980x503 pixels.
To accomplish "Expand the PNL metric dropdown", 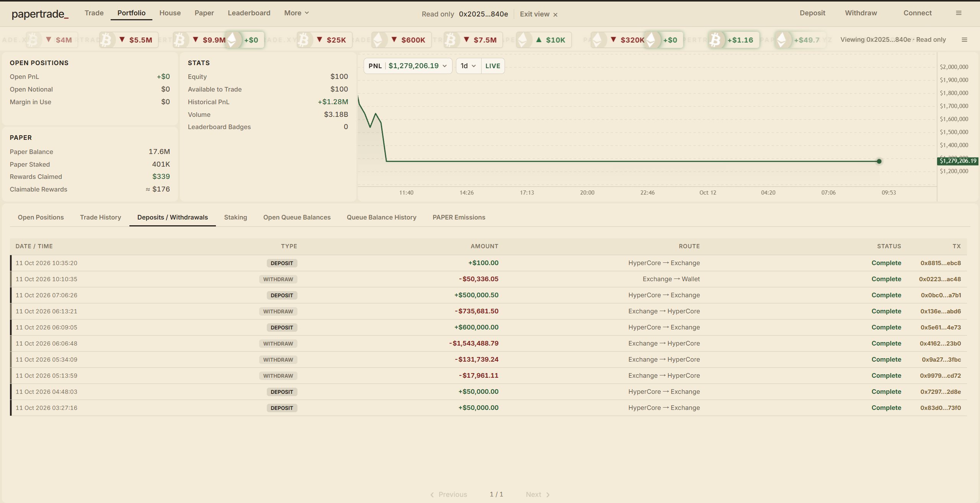I will (408, 66).
